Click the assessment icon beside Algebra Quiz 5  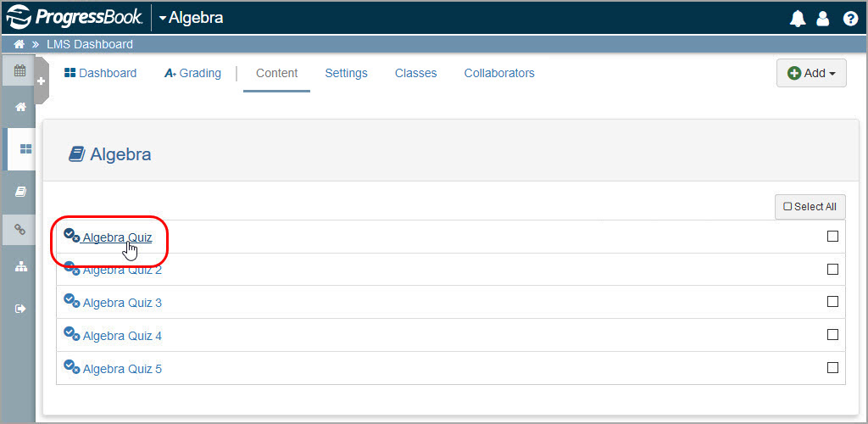click(71, 365)
